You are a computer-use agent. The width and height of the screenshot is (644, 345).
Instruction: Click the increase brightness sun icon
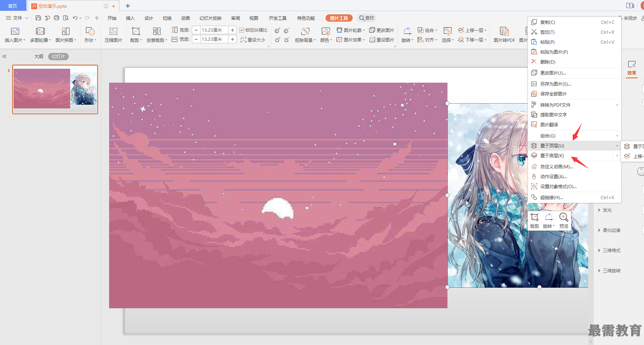click(277, 40)
